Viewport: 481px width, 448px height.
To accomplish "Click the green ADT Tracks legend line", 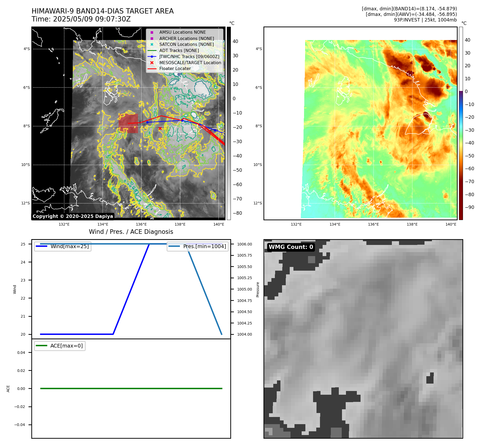I will pos(152,50).
